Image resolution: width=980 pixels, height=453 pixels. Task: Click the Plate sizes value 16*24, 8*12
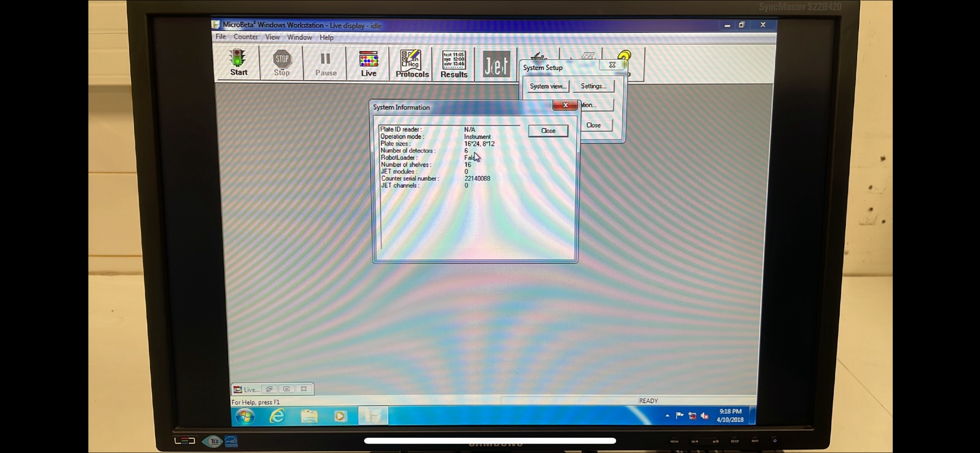pos(480,144)
